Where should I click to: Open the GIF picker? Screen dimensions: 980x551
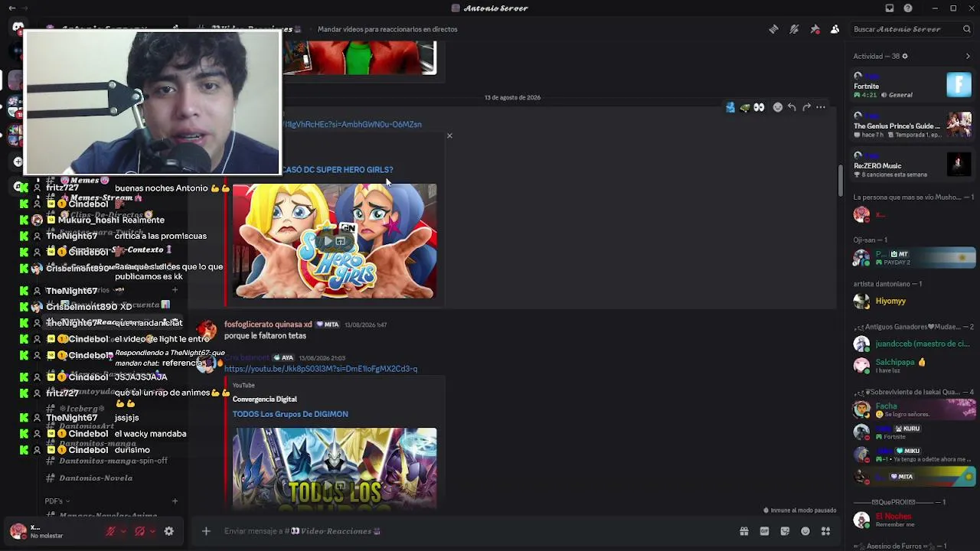pos(764,531)
